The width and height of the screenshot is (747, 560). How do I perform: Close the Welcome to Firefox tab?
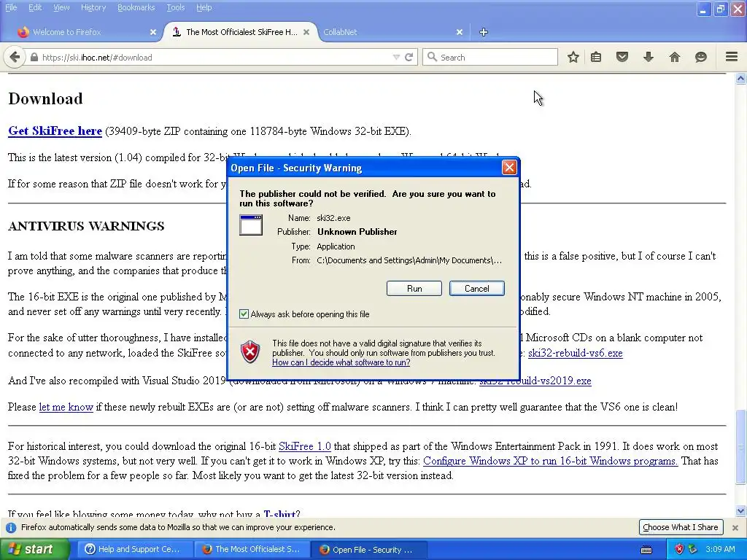[x=153, y=32]
